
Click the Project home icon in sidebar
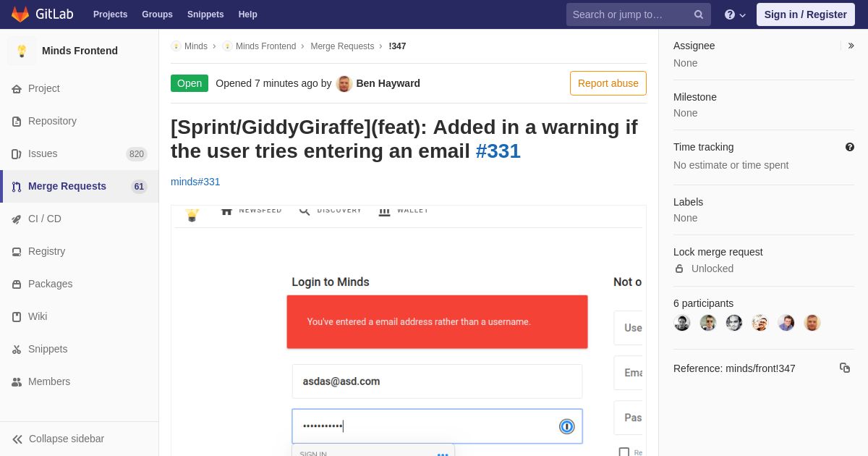(x=17, y=89)
